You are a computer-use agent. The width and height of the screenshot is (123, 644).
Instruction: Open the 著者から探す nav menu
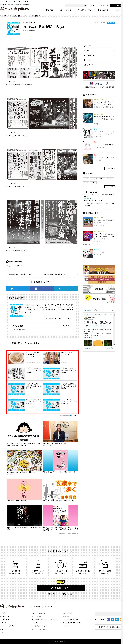pos(103,10)
